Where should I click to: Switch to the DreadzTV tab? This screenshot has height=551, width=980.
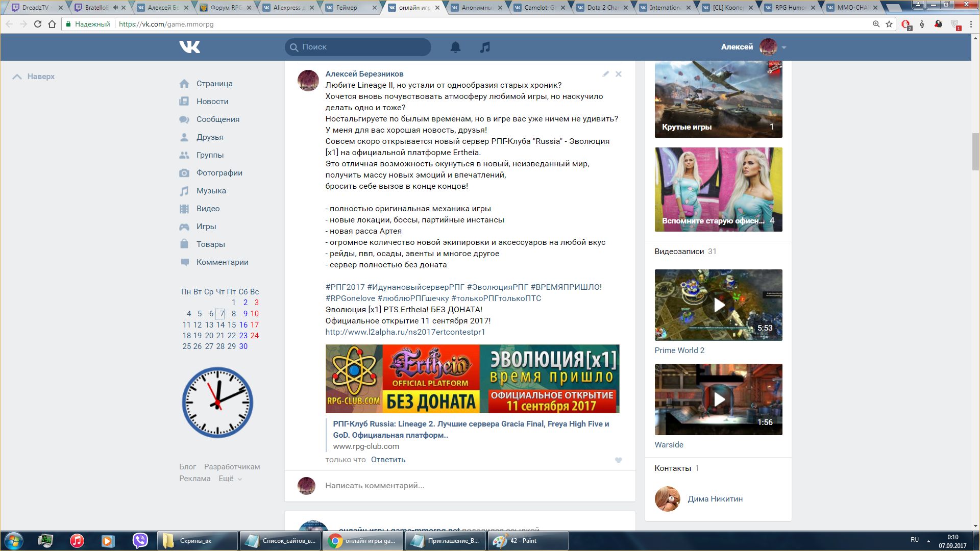click(x=36, y=8)
